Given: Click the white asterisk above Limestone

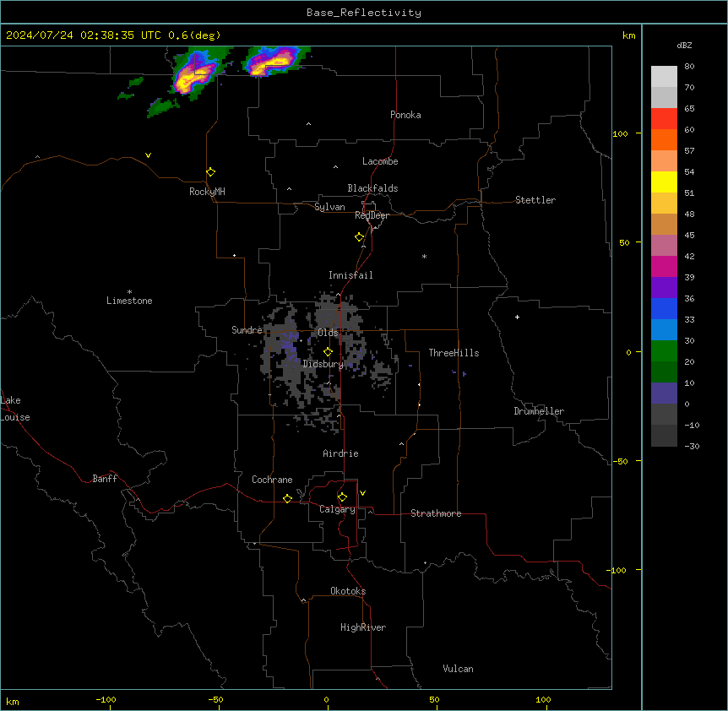Looking at the screenshot, I should pos(129,292).
